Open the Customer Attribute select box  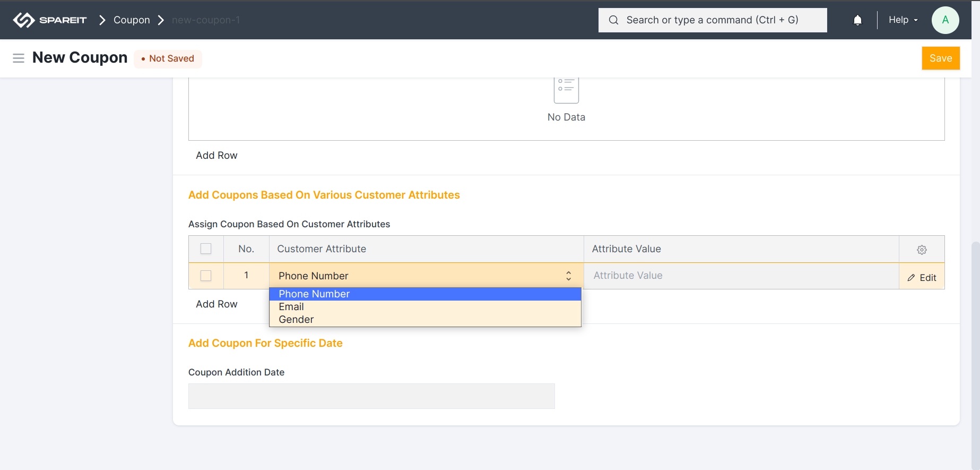click(426, 276)
